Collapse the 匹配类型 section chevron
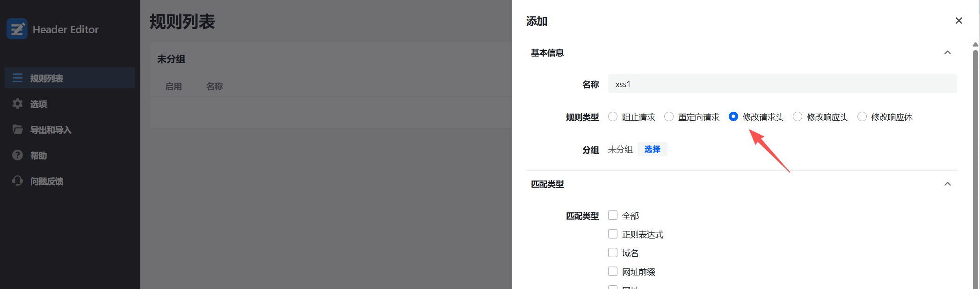This screenshot has width=980, height=289. click(947, 184)
